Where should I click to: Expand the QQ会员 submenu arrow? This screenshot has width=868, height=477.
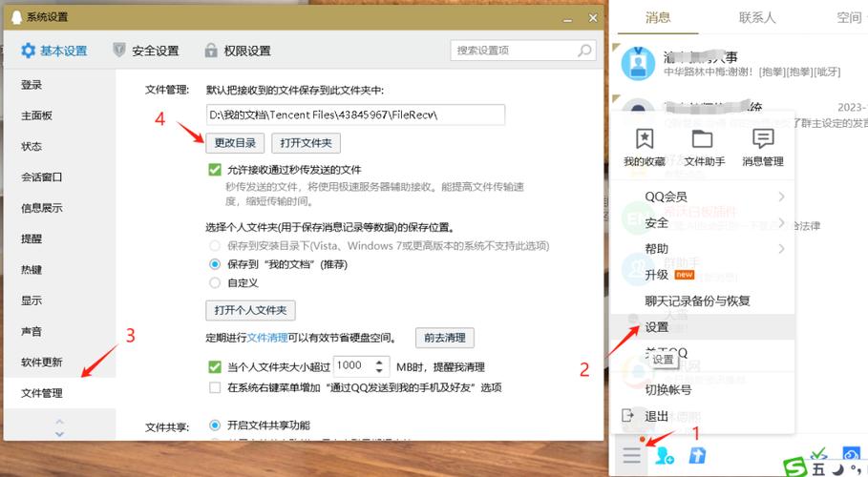point(781,197)
